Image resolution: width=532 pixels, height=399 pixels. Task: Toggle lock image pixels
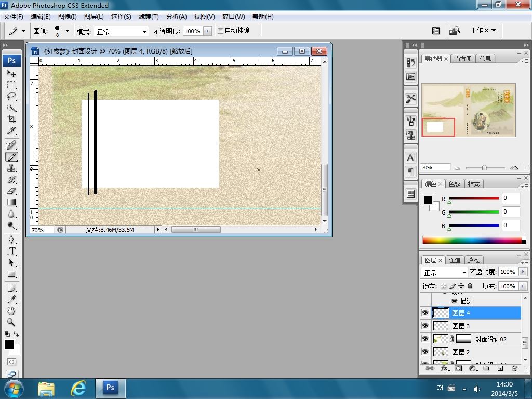click(x=453, y=286)
